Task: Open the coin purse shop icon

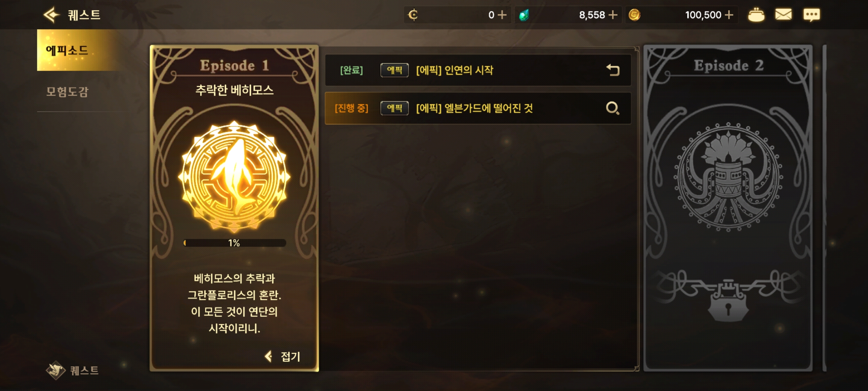Action: [756, 15]
